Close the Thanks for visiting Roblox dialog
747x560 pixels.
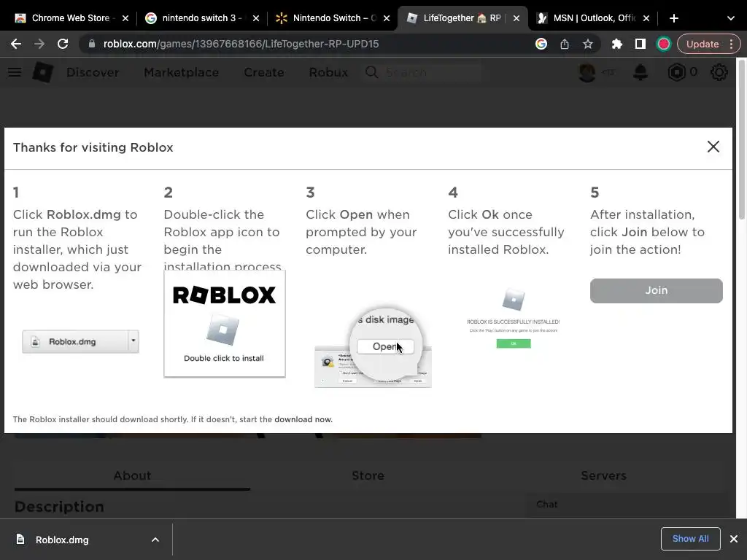pyautogui.click(x=713, y=147)
